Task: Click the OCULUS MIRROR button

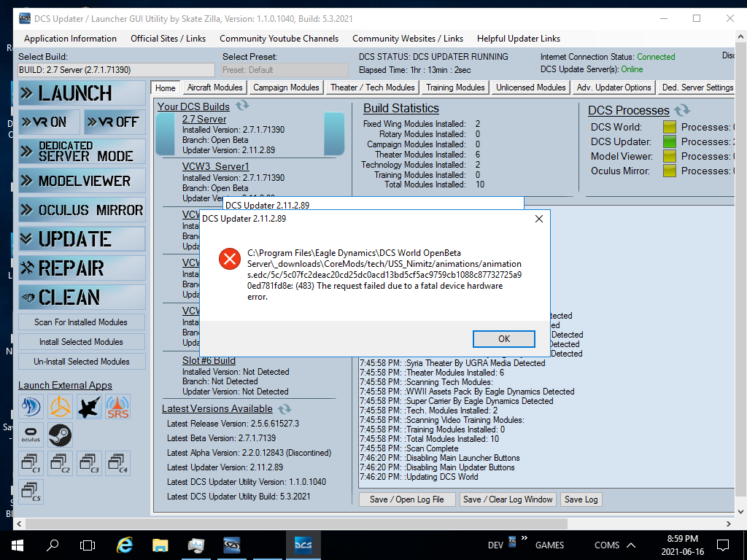Action: tap(82, 209)
